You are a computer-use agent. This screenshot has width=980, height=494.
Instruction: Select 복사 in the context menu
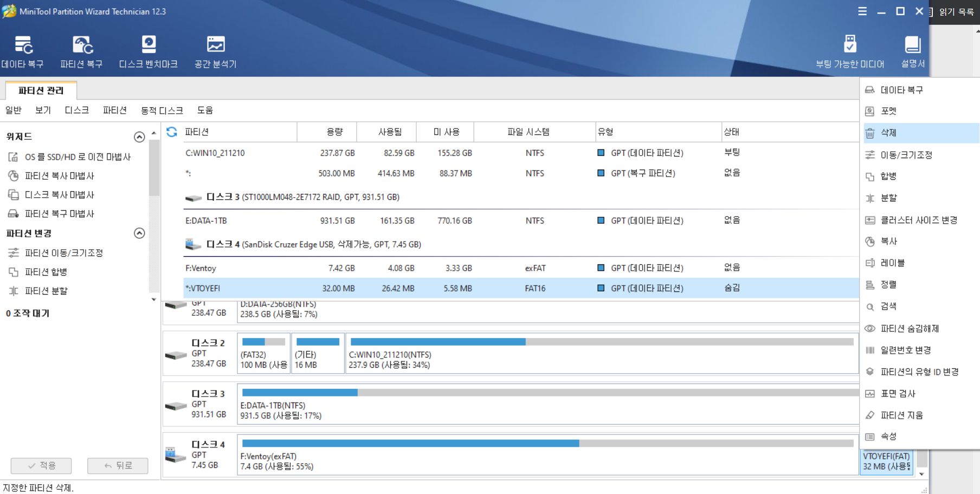tap(921, 241)
